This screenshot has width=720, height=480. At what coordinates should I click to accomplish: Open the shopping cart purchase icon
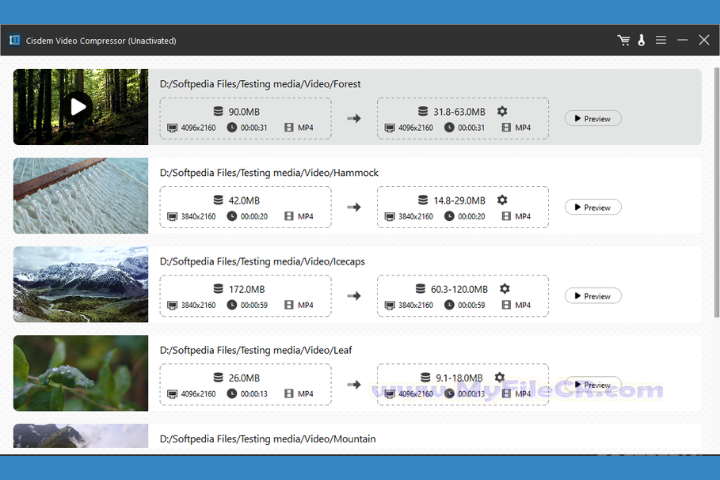tap(624, 40)
